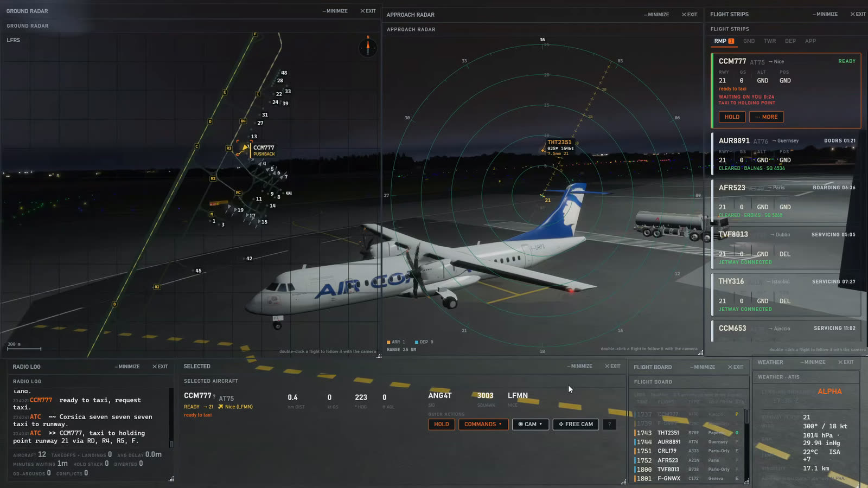Click stand 39 on Ground Radar

tap(285, 104)
